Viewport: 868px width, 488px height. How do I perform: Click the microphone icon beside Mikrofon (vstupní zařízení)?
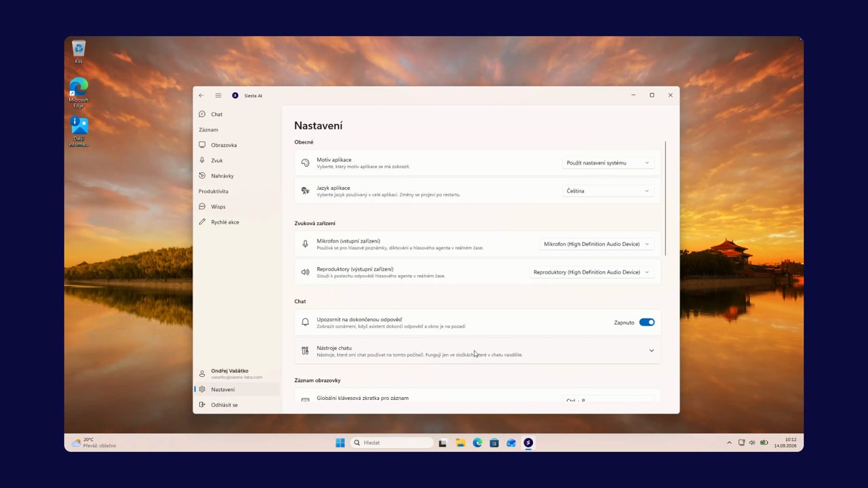click(x=305, y=244)
